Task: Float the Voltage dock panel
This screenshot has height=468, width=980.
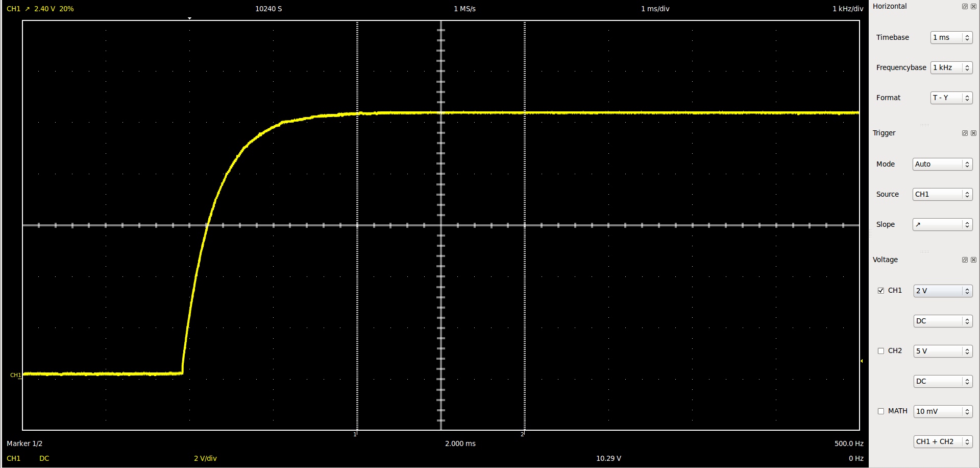Action: (x=965, y=260)
